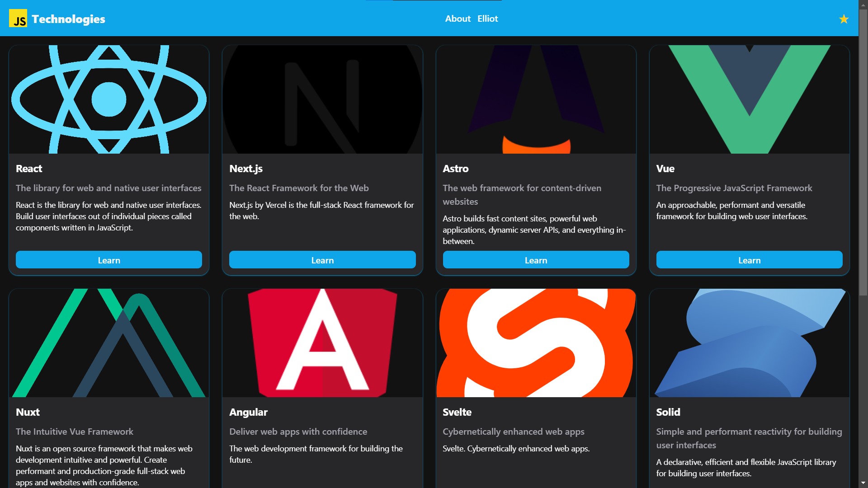Toggle the star icon in the navbar
The image size is (868, 488).
coord(844,19)
